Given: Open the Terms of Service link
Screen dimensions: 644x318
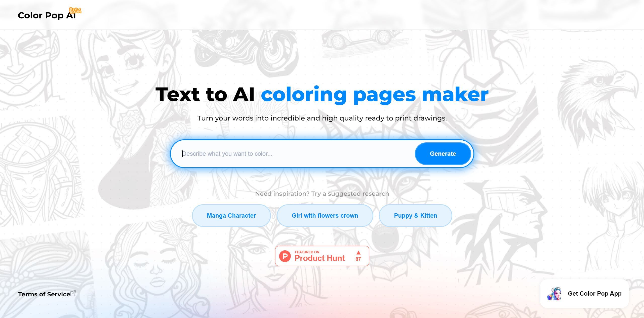Looking at the screenshot, I should tap(44, 294).
